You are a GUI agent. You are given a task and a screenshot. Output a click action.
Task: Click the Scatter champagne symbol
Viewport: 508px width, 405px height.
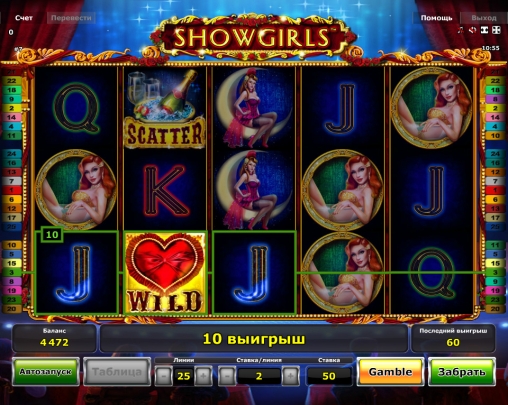(165, 108)
